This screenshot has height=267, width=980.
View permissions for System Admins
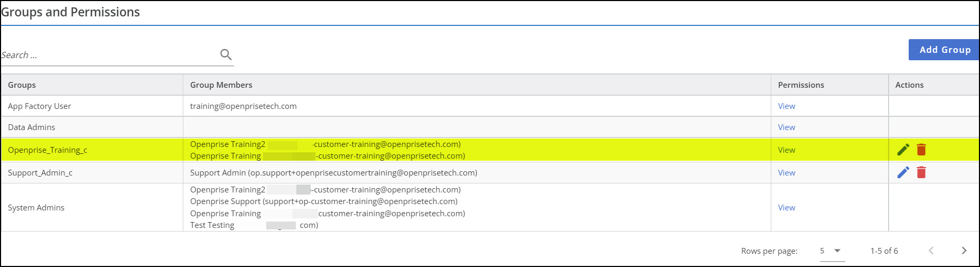click(x=786, y=208)
